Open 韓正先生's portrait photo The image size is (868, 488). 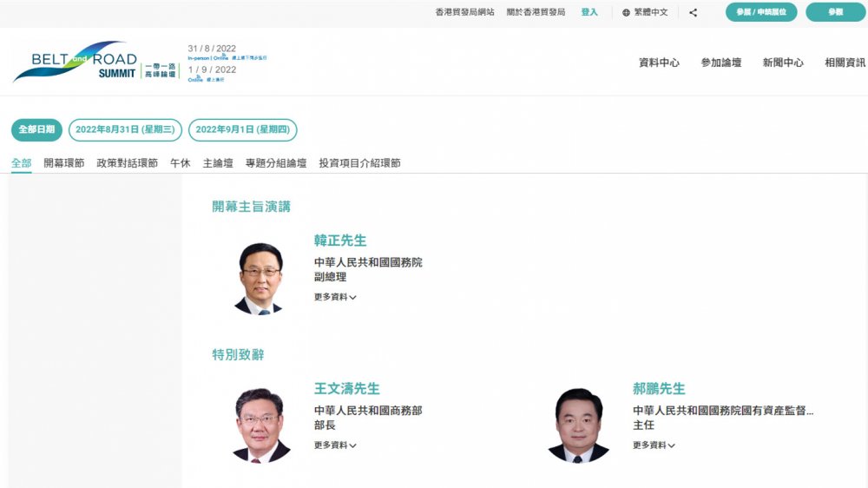[259, 279]
